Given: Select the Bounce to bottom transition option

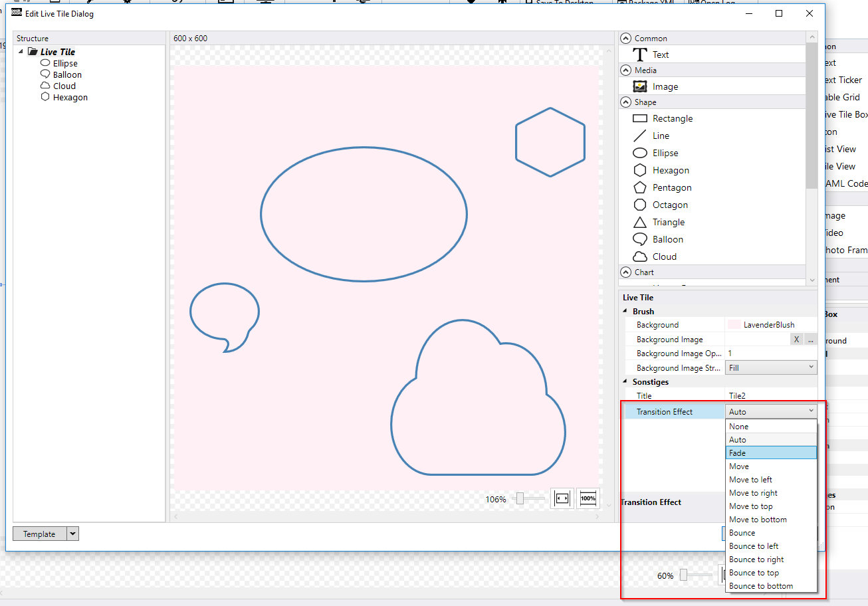Looking at the screenshot, I should tap(760, 585).
